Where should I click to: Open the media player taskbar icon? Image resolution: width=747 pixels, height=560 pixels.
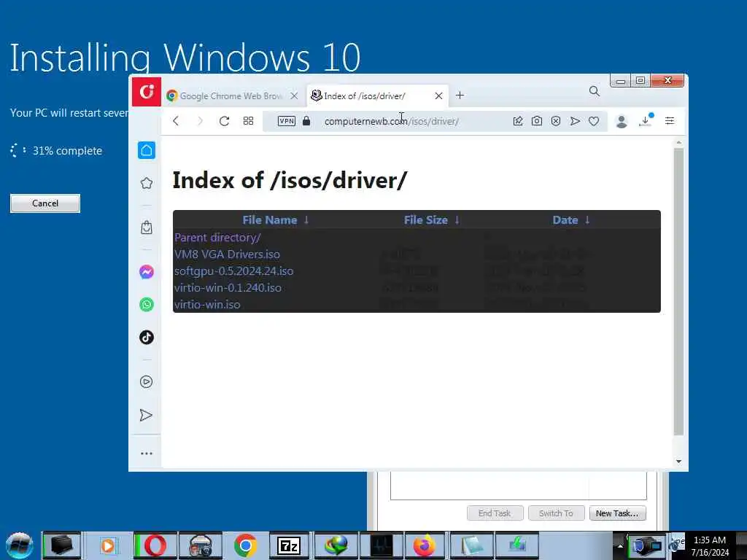coord(108,545)
